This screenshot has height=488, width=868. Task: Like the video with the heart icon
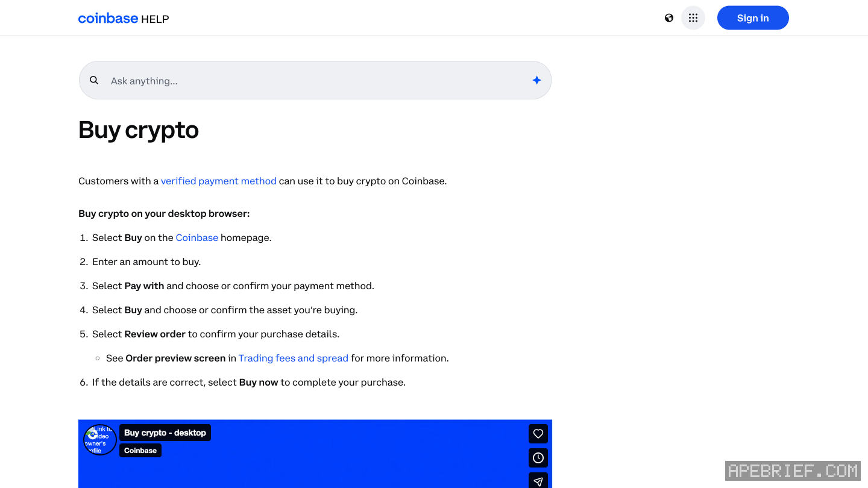pos(538,434)
